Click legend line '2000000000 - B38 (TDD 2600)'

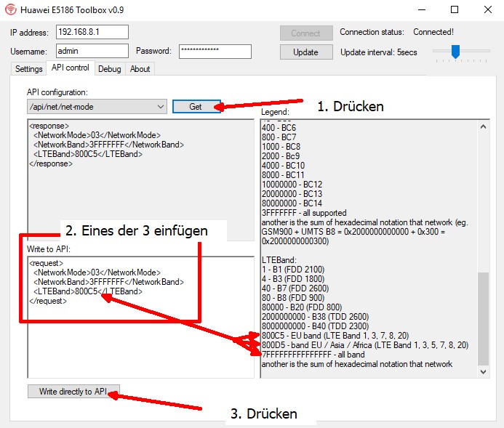315,317
